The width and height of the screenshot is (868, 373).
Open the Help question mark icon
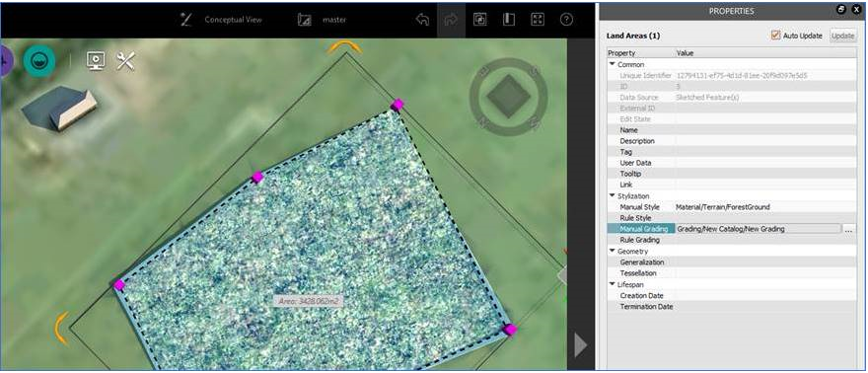coord(566,20)
